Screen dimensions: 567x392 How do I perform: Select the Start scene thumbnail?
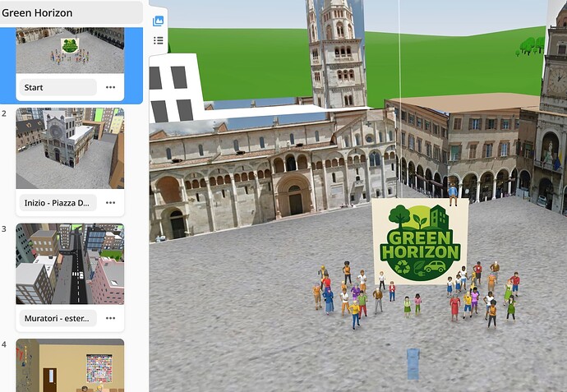70,50
